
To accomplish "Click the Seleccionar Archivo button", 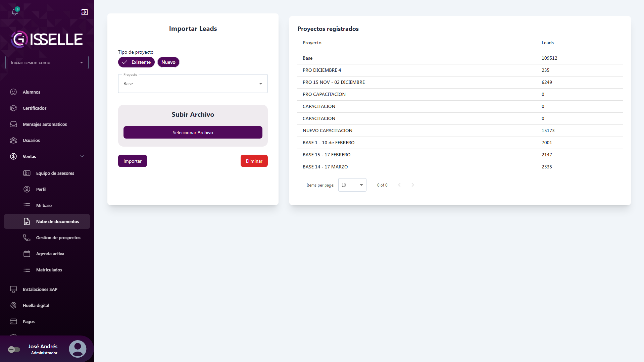I will coord(193,133).
